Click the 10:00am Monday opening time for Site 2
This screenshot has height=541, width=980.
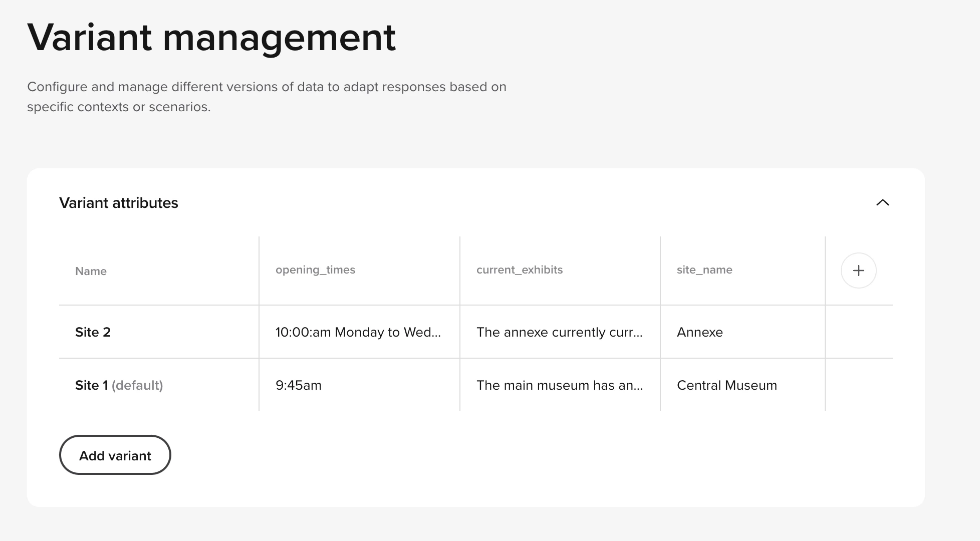click(359, 332)
